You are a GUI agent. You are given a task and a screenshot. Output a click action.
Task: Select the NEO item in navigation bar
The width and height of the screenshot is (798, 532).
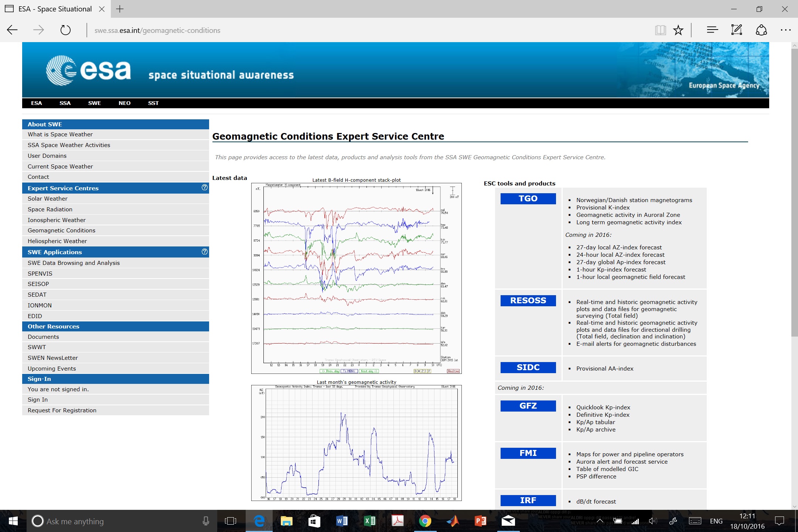click(125, 103)
